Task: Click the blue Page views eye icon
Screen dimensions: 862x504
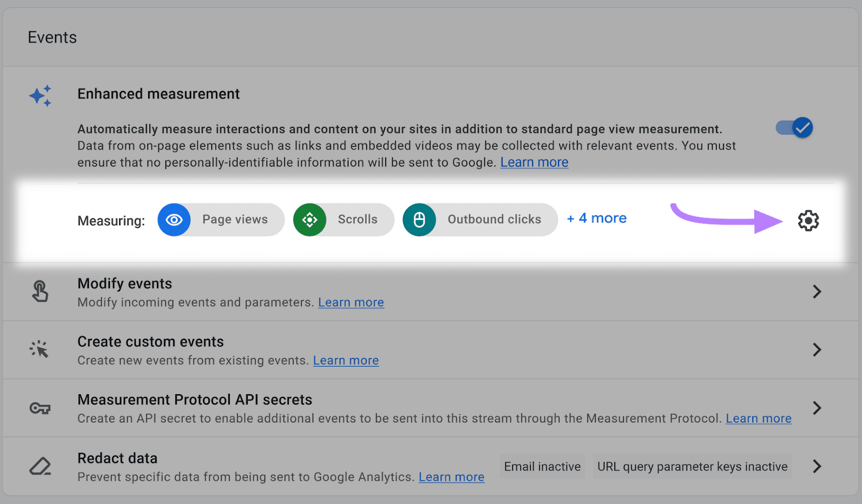Action: [174, 220]
